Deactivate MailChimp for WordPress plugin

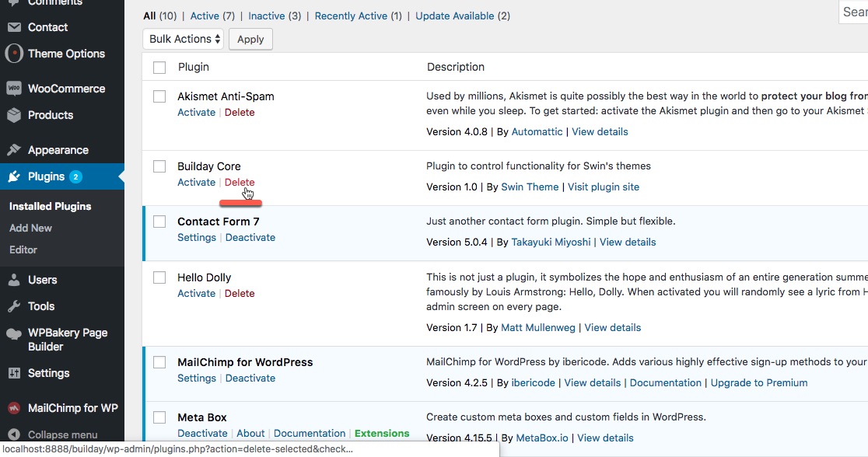[x=250, y=378]
